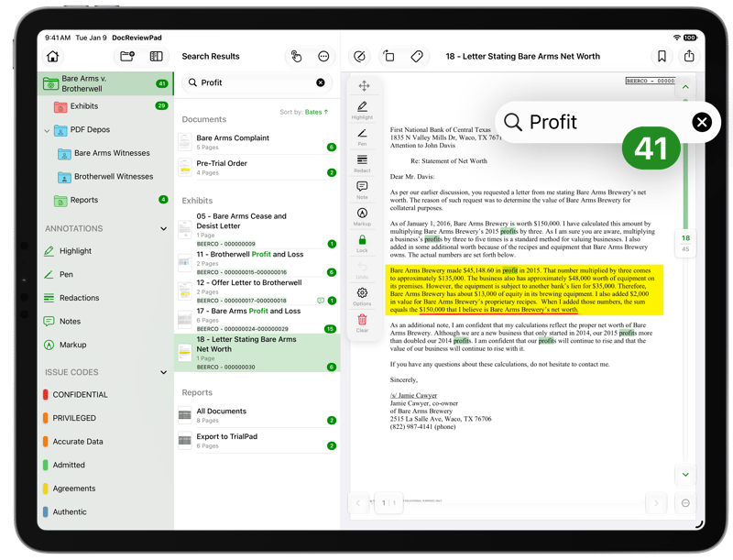The width and height of the screenshot is (733, 560).
Task: Jump to previous search hit arrow
Action: point(685,87)
